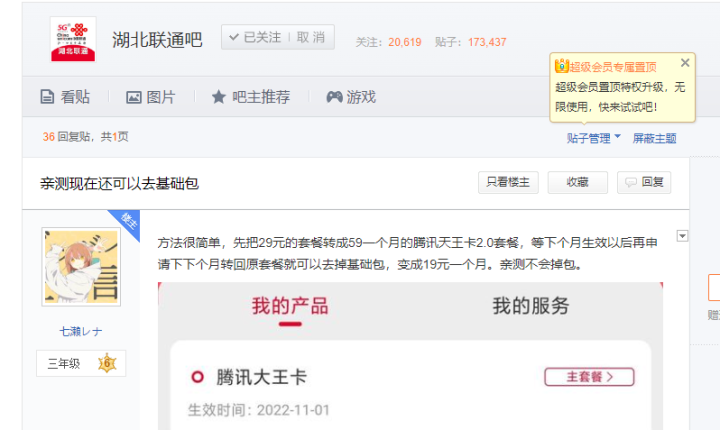The width and height of the screenshot is (720, 430).
Task: Click the 生效时间: 2022-11-01 text
Action: (x=259, y=410)
